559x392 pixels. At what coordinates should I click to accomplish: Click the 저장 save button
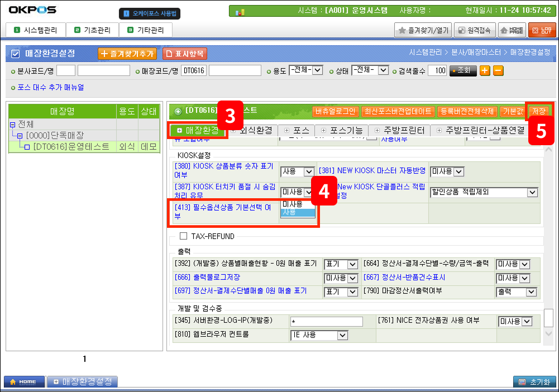tap(539, 111)
